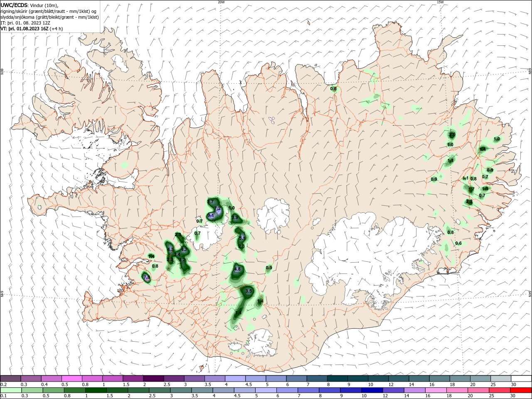The image size is (532, 399).
Task: Click the 15W longitude label at top
Action: coord(440,2)
